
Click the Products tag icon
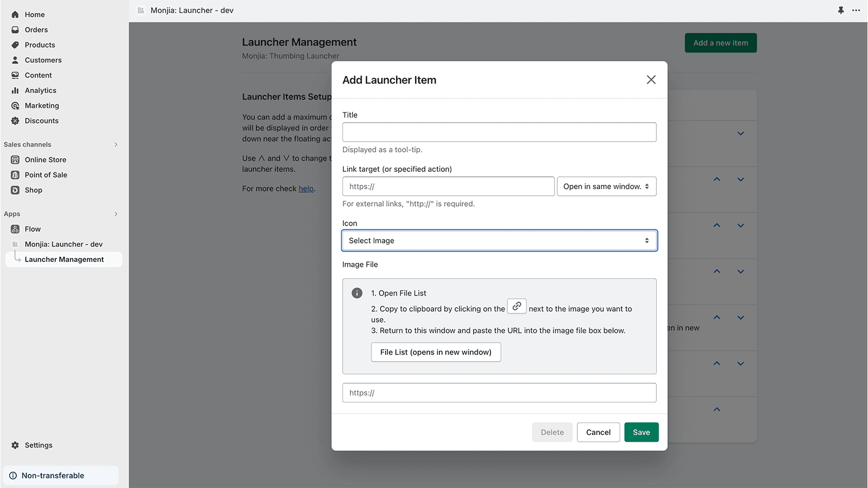[15, 45]
